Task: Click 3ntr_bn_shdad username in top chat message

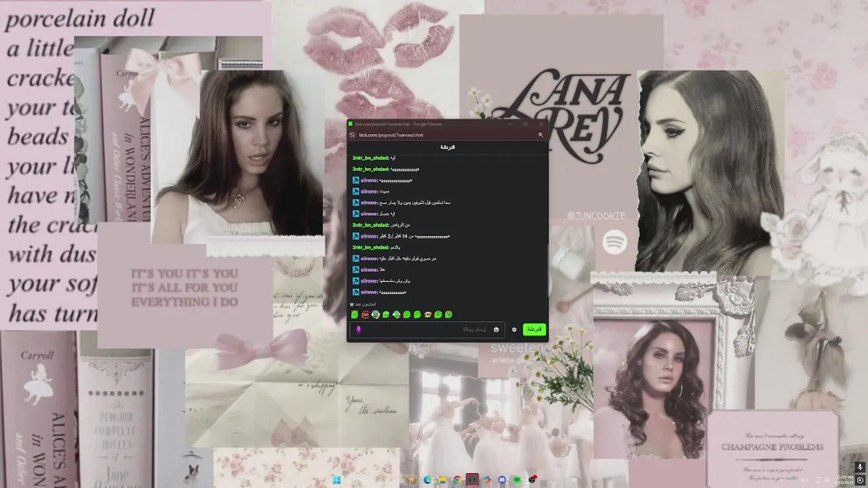Action: [x=371, y=158]
